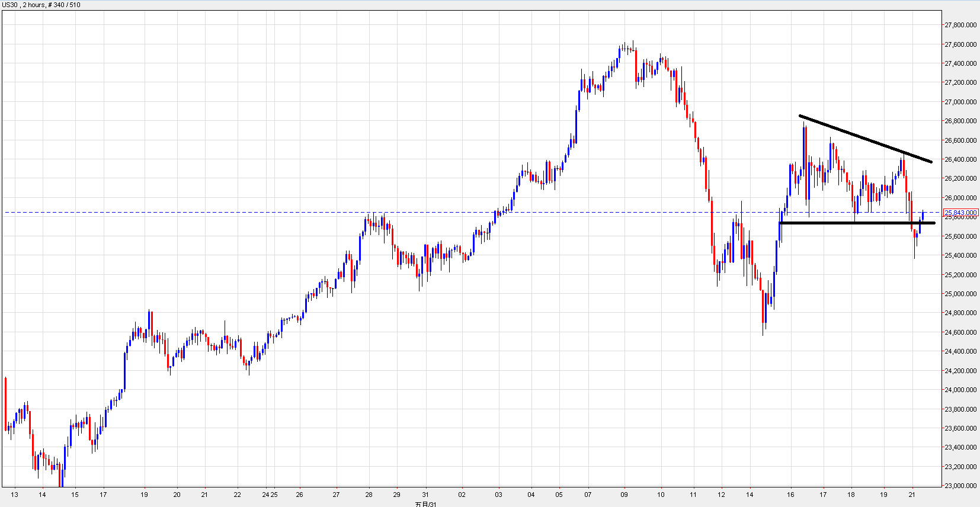Click the date label 11 on time axis
The height and width of the screenshot is (507, 980).
tap(693, 495)
